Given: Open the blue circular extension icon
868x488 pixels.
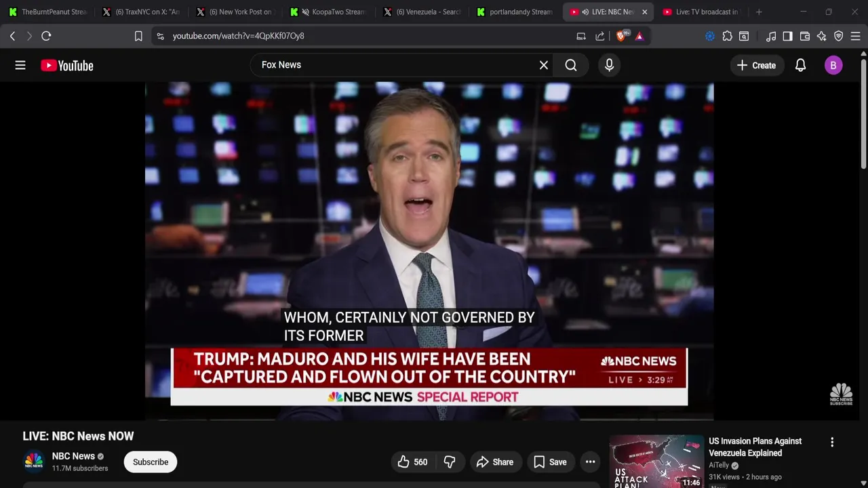Looking at the screenshot, I should pyautogui.click(x=710, y=36).
